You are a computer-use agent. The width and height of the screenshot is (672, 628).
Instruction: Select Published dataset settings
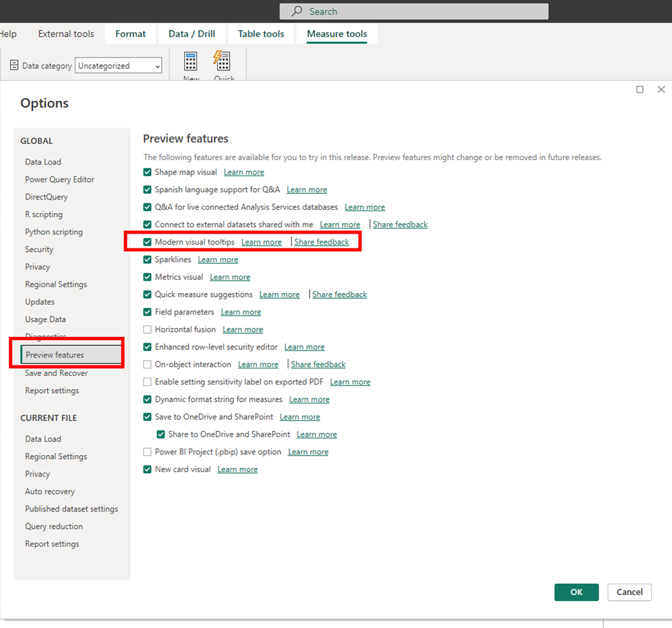click(72, 509)
